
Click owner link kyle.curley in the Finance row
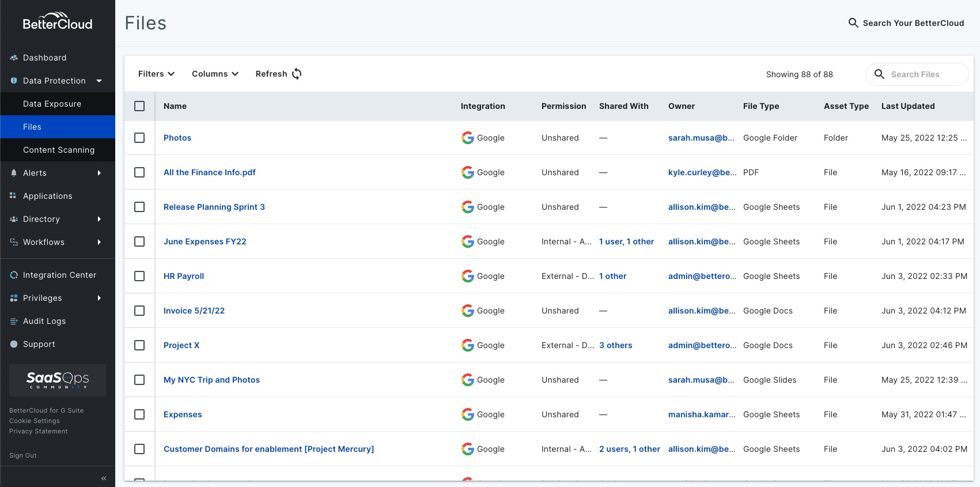coord(702,172)
